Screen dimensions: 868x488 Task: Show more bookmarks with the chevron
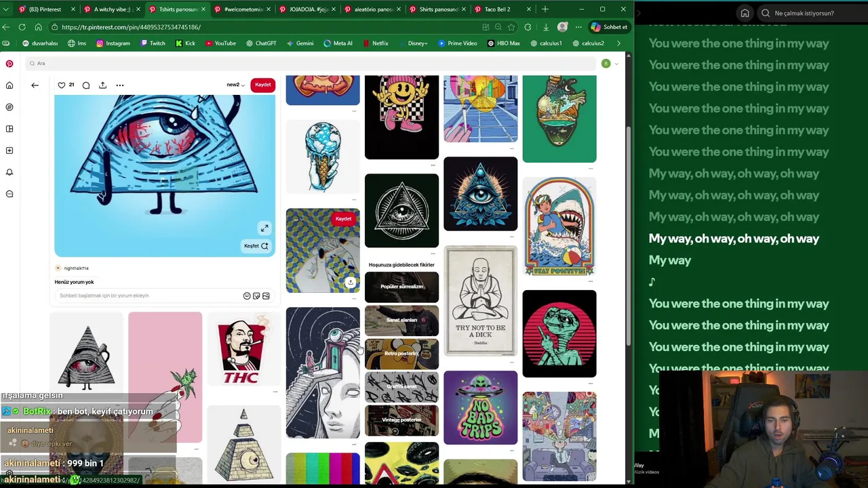(618, 43)
